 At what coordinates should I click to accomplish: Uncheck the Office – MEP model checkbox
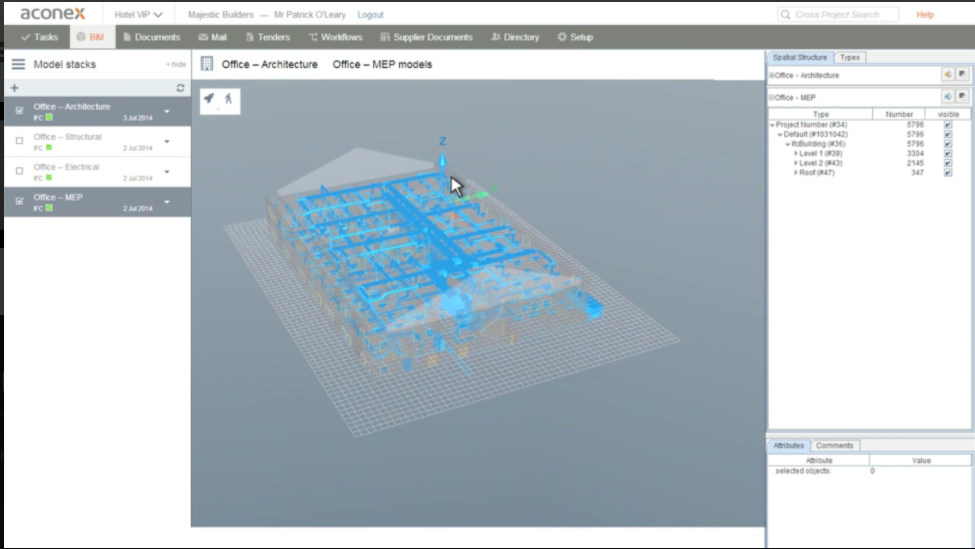click(x=19, y=201)
